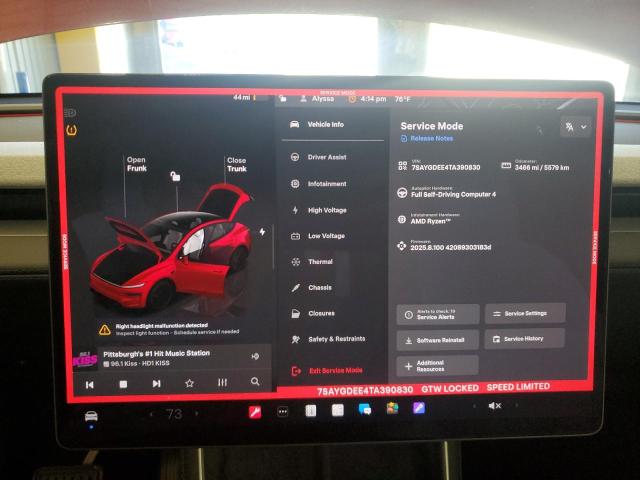This screenshot has height=480, width=640.
Task: Tap the headlight status icon
Action: (70, 112)
